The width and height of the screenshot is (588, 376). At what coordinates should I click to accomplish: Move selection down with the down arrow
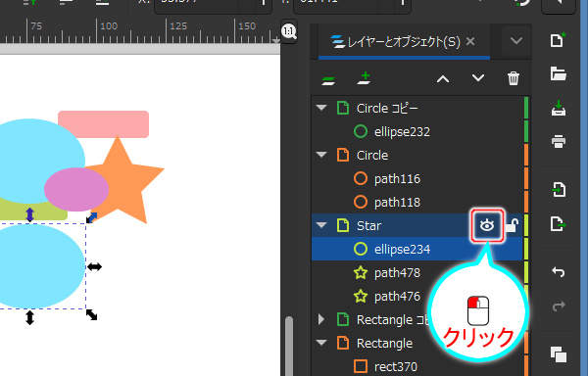point(478,78)
